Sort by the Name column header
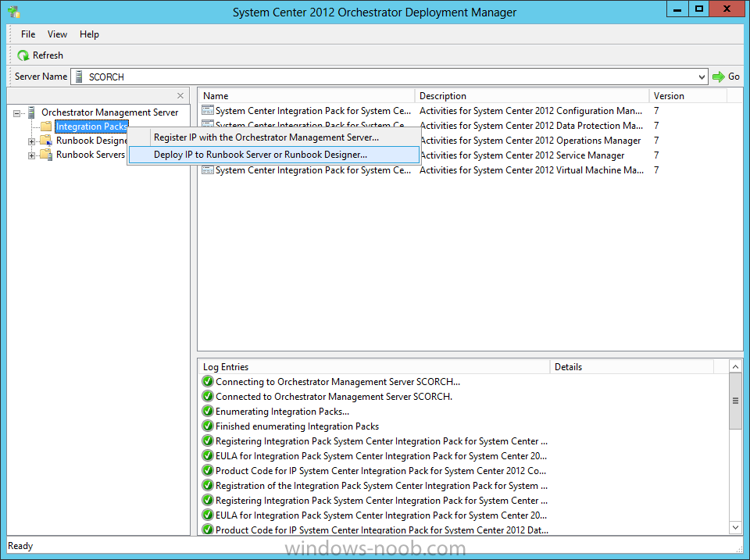The height and width of the screenshot is (560, 750). pos(306,95)
